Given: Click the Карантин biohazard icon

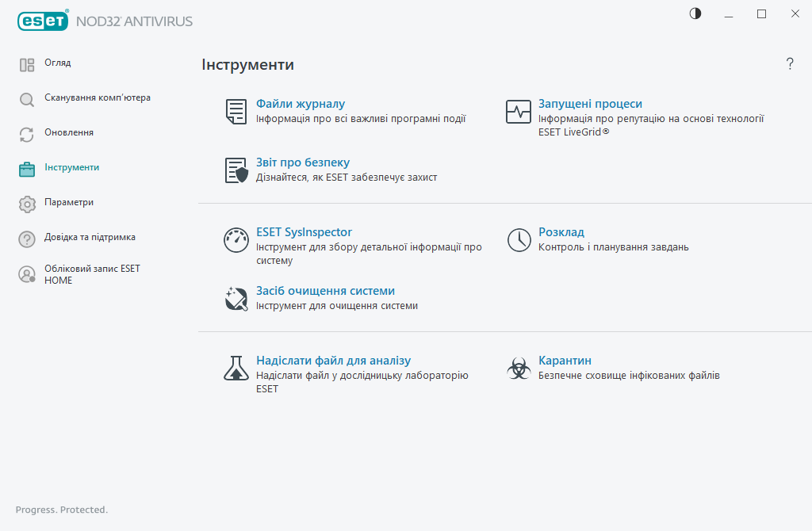Looking at the screenshot, I should [x=519, y=368].
